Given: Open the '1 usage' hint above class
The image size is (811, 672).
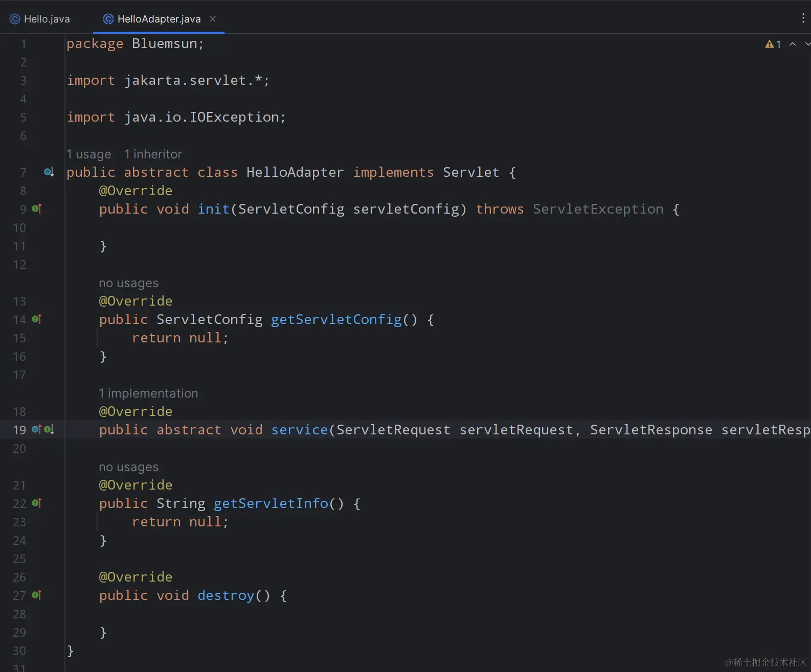Looking at the screenshot, I should (x=89, y=154).
